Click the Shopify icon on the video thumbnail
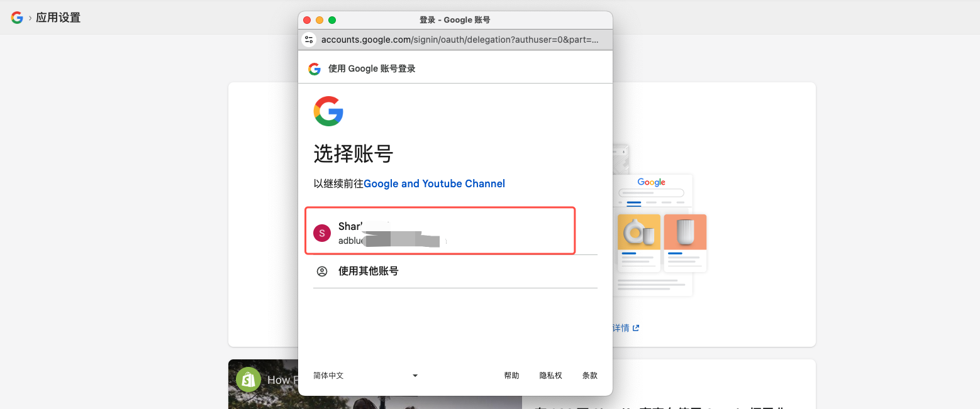The width and height of the screenshot is (980, 409). click(x=248, y=379)
